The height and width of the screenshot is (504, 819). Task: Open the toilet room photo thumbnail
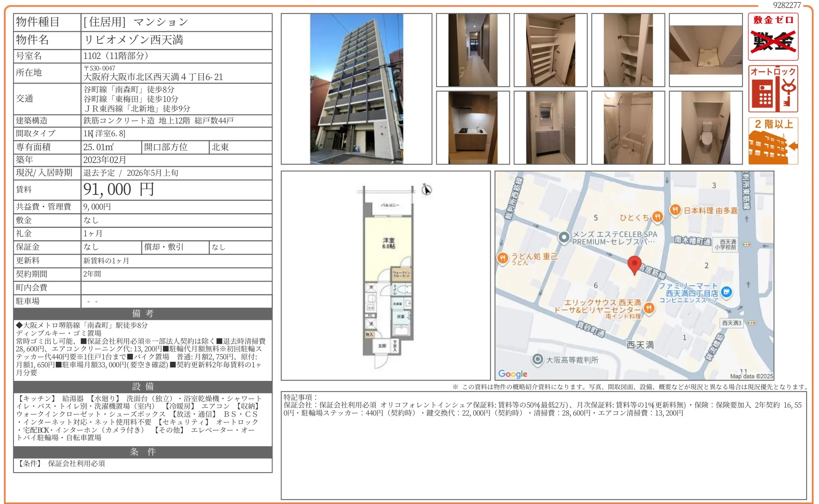pyautogui.click(x=705, y=127)
